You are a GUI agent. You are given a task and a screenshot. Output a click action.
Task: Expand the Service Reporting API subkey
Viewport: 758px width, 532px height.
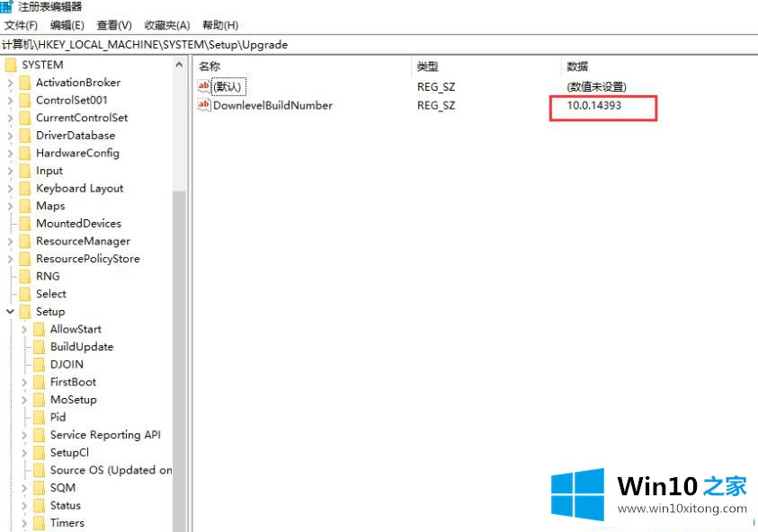(x=24, y=435)
